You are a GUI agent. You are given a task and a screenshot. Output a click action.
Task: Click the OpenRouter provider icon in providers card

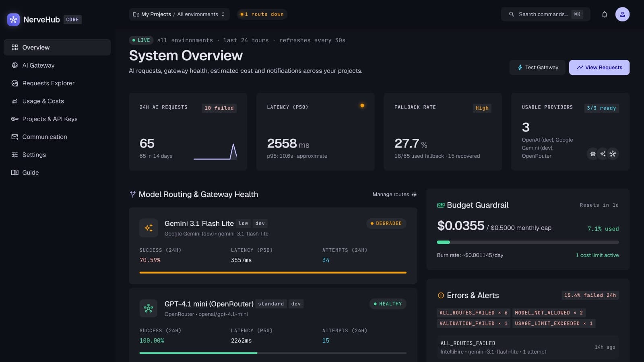click(x=613, y=154)
